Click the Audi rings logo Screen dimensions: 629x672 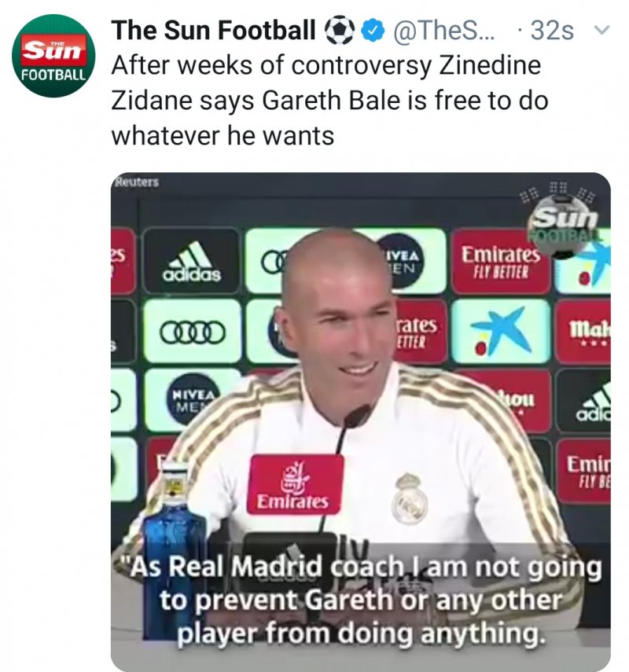click(192, 332)
